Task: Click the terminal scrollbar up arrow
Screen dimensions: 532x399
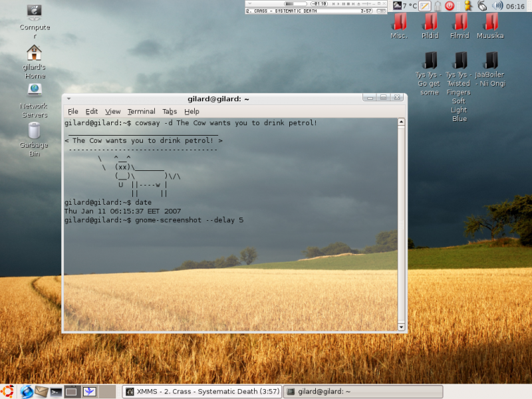Action: (x=401, y=122)
